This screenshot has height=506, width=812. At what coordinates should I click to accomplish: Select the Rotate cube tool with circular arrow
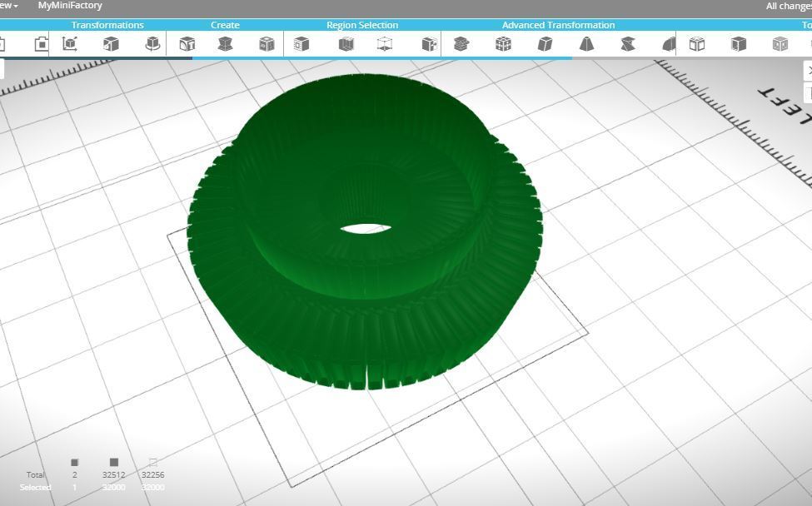point(152,44)
